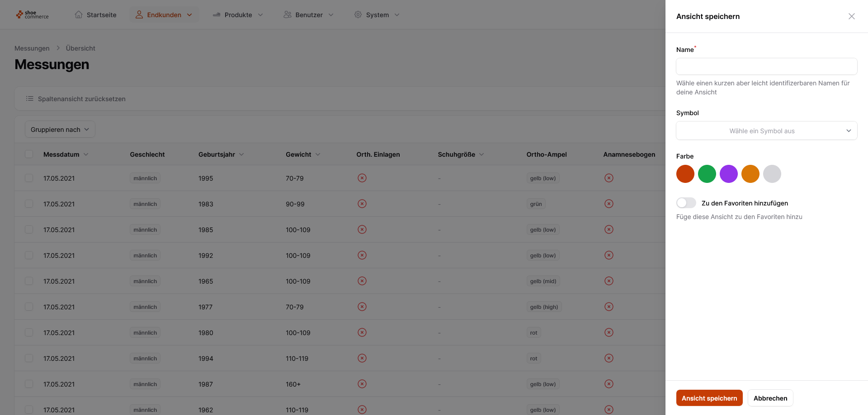868x415 pixels.
Task: Click the Endkunden person icon
Action: tap(139, 14)
